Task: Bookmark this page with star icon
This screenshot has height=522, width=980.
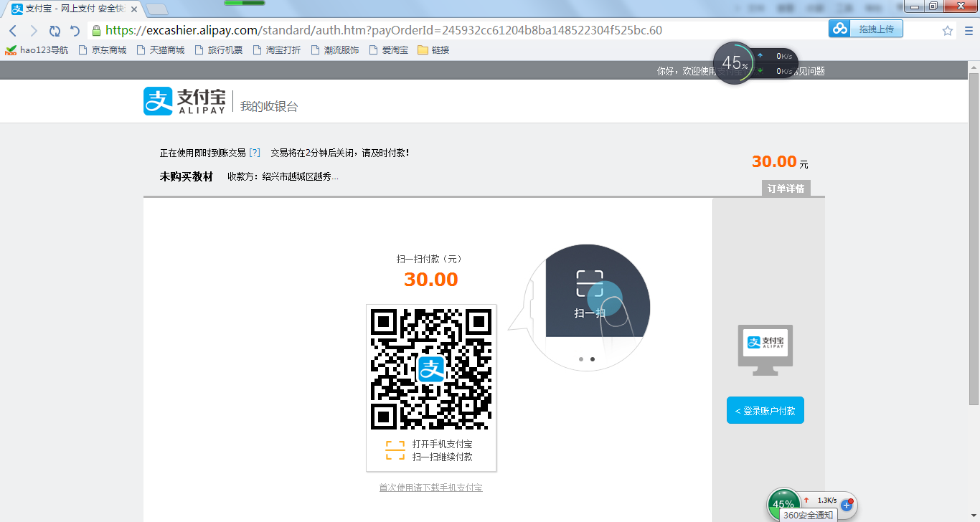Action: pos(947,31)
